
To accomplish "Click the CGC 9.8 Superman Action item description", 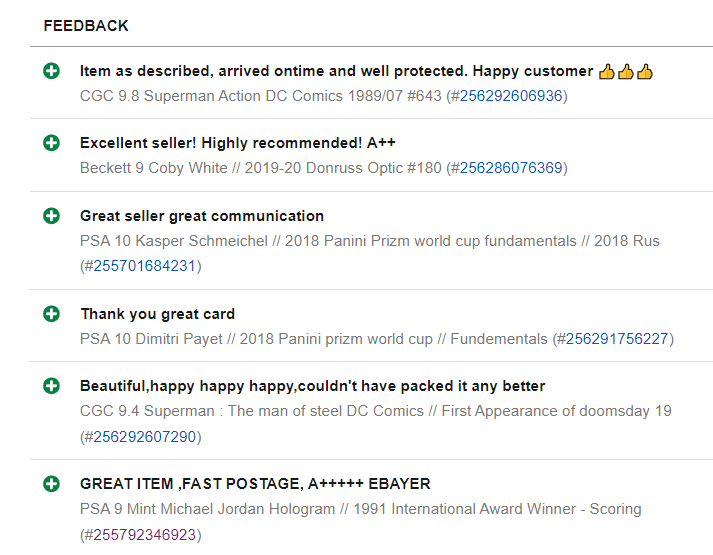I will (262, 96).
